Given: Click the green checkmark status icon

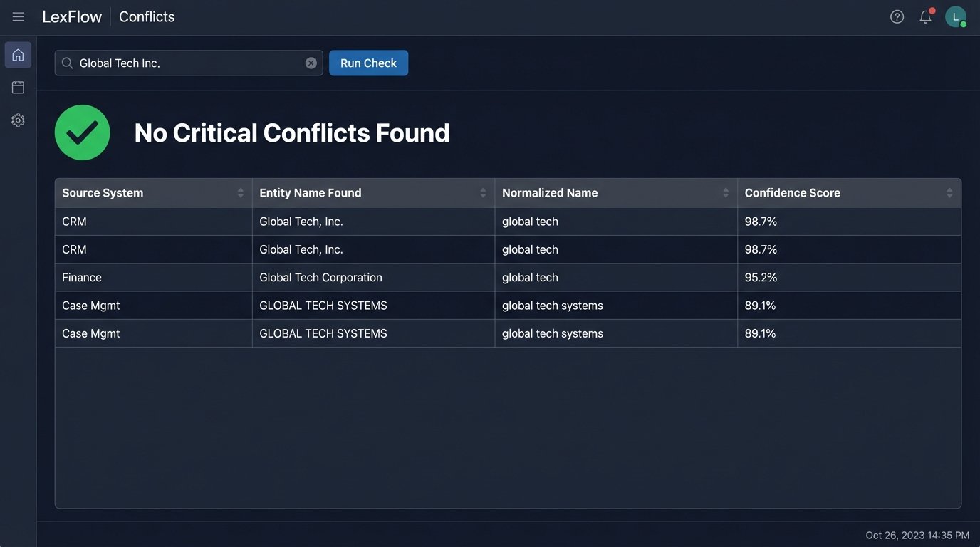Looking at the screenshot, I should pyautogui.click(x=83, y=132).
